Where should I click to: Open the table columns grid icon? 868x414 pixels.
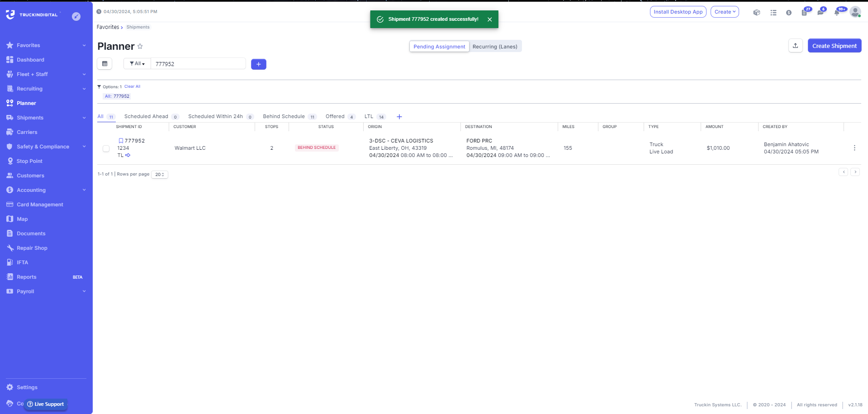[x=104, y=64]
